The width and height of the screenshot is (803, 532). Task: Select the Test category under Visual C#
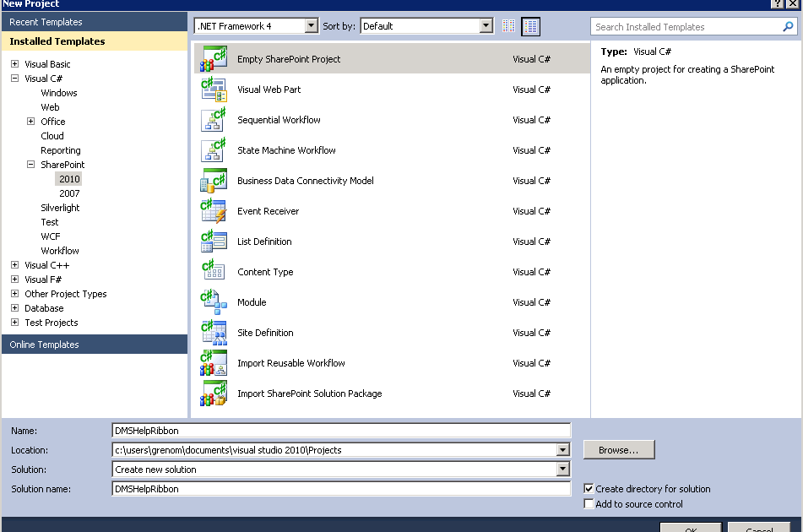coord(50,222)
